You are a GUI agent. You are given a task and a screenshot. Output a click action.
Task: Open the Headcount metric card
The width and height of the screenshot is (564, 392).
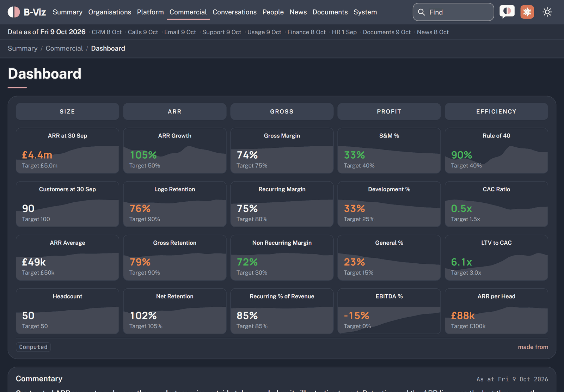coord(67,311)
